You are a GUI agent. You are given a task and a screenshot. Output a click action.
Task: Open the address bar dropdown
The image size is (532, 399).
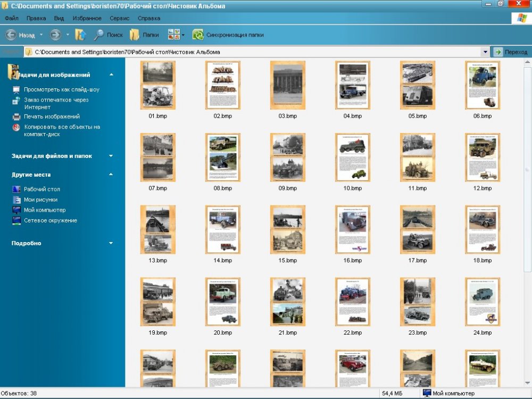pyautogui.click(x=485, y=52)
